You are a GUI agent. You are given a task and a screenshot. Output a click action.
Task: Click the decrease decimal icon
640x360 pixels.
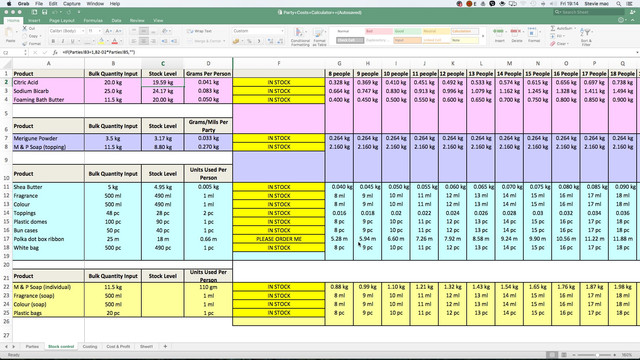pyautogui.click(x=280, y=41)
